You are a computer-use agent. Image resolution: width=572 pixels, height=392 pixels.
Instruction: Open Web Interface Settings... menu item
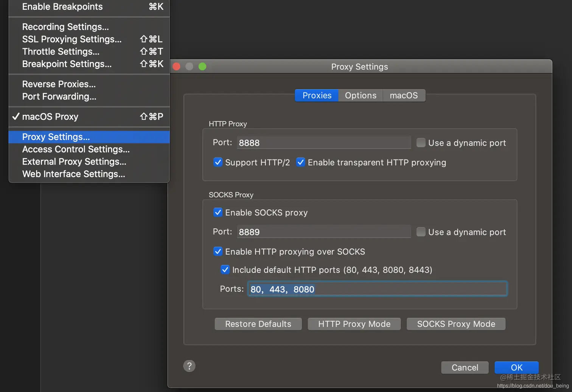[x=89, y=174]
